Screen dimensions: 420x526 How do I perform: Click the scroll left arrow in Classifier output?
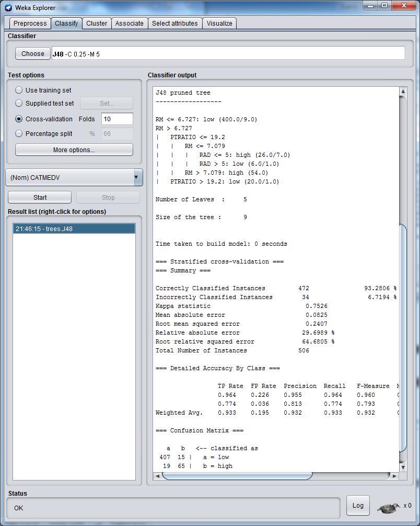point(157,476)
